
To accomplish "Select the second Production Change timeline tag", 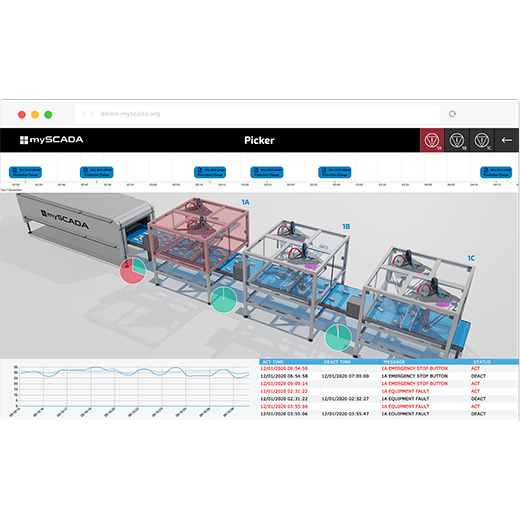I will click(x=97, y=172).
